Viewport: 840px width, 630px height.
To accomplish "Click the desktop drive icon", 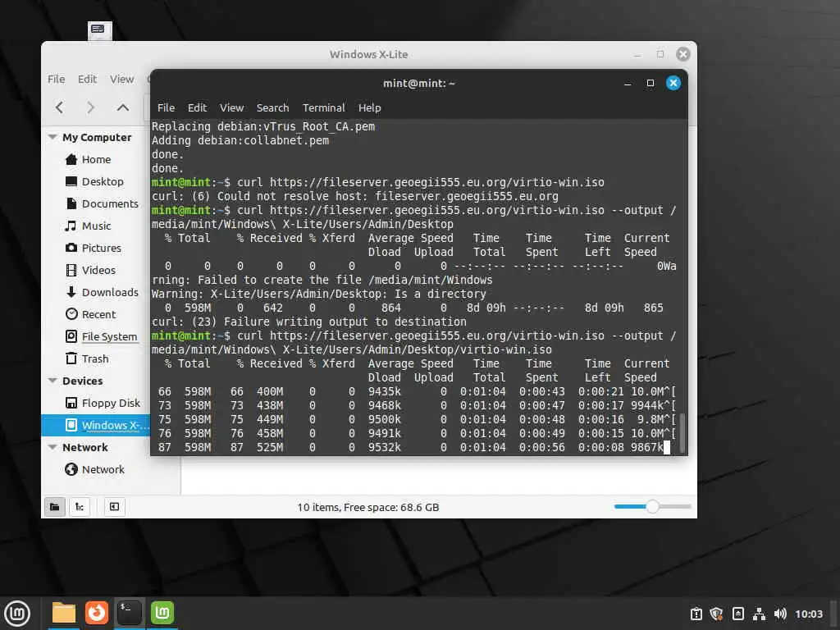I will click(x=99, y=30).
